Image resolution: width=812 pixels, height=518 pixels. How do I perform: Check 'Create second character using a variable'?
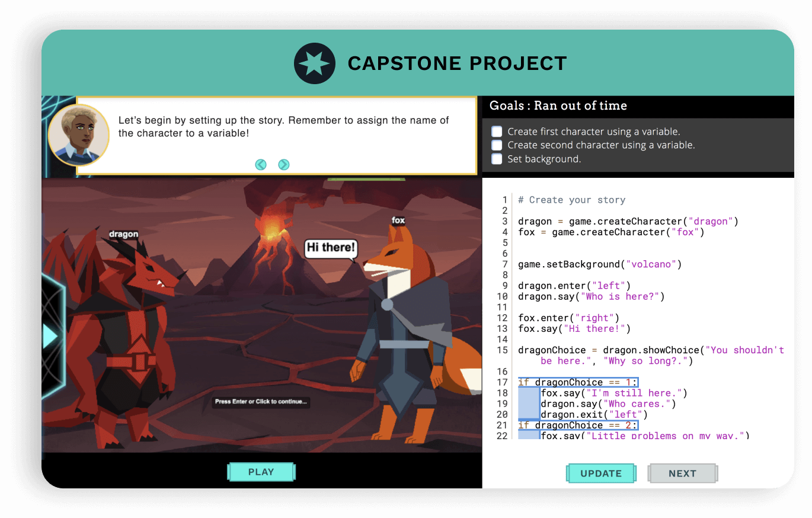click(495, 145)
